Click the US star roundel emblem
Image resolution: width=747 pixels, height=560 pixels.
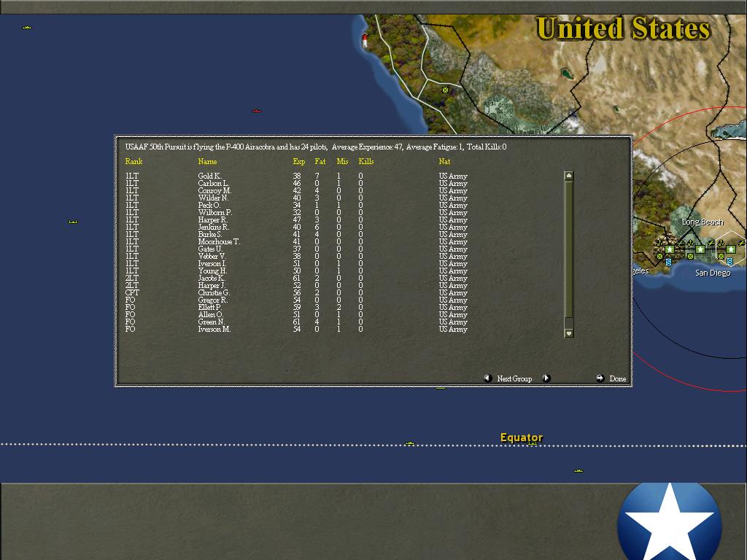tap(670, 521)
